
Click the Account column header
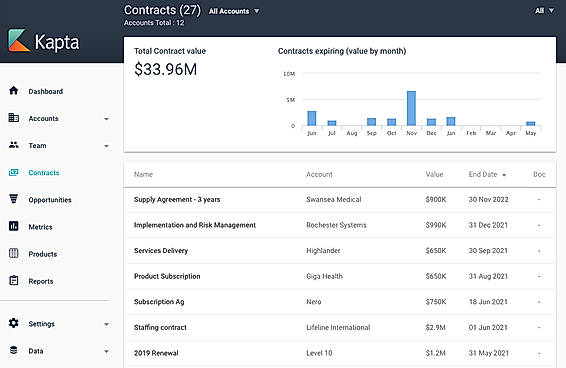click(319, 174)
